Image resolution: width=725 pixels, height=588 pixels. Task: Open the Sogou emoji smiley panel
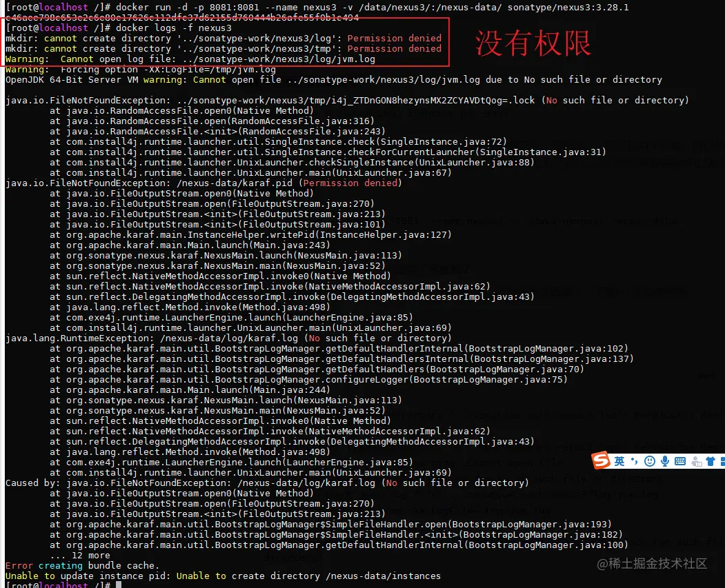(650, 461)
